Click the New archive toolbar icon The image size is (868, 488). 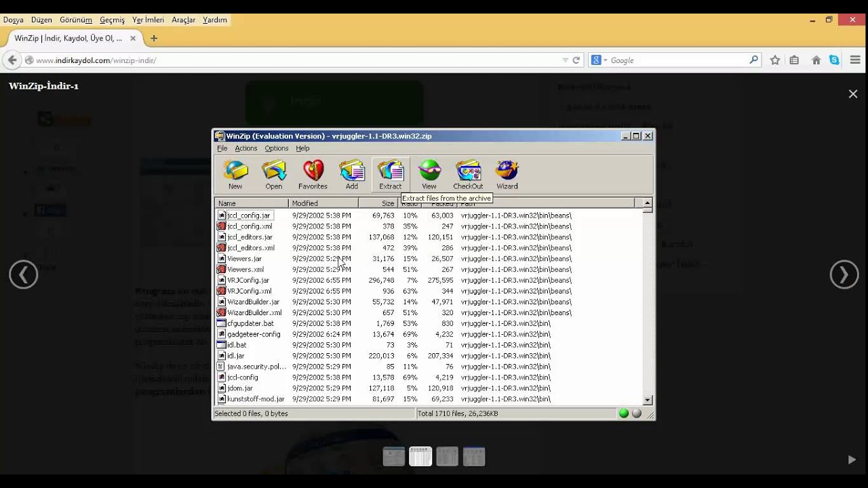[x=235, y=174]
